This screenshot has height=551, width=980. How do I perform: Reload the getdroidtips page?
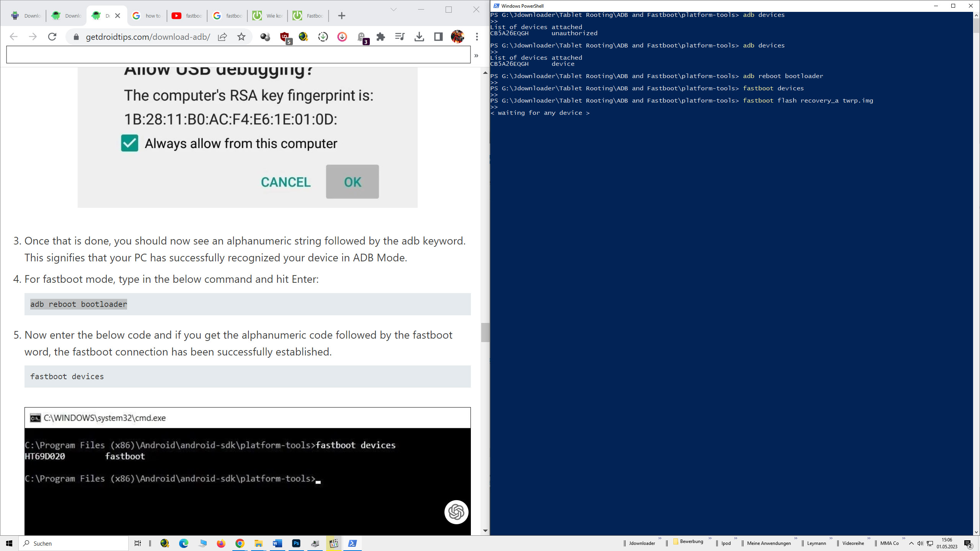click(x=52, y=37)
